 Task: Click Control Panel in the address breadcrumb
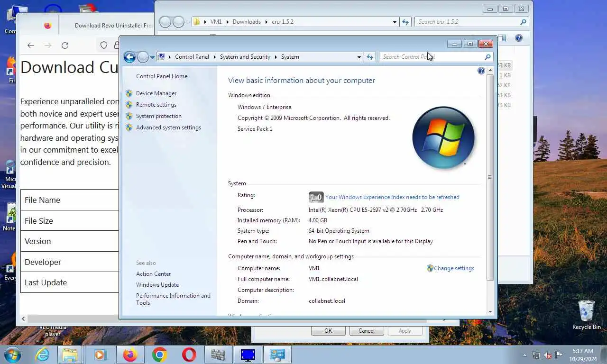(192, 57)
